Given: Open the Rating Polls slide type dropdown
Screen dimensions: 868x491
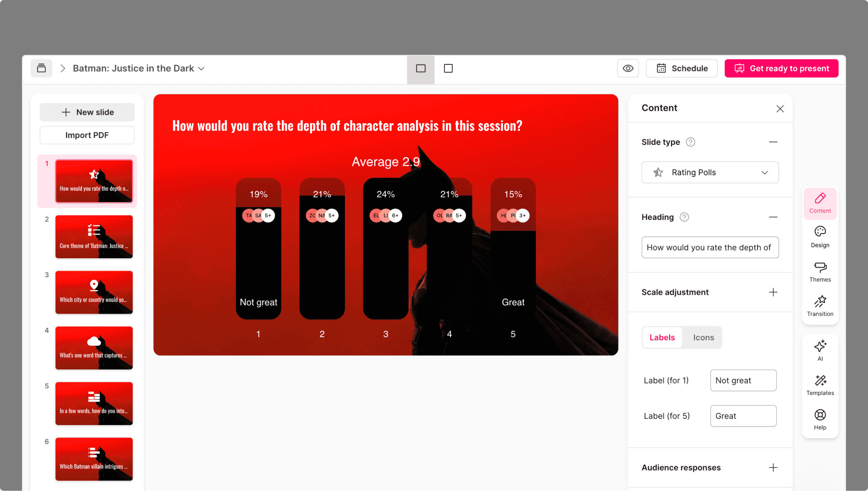Looking at the screenshot, I should click(709, 172).
